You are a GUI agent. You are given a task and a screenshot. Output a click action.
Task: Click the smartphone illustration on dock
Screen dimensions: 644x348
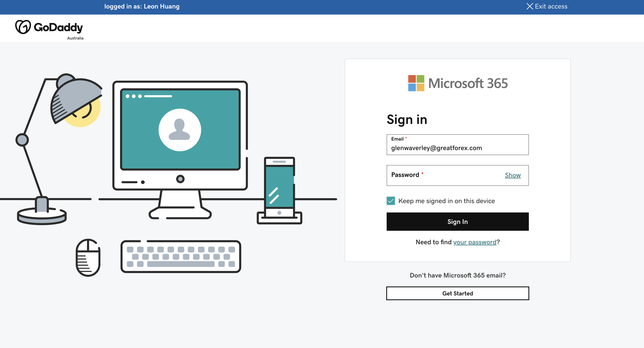[x=279, y=187]
